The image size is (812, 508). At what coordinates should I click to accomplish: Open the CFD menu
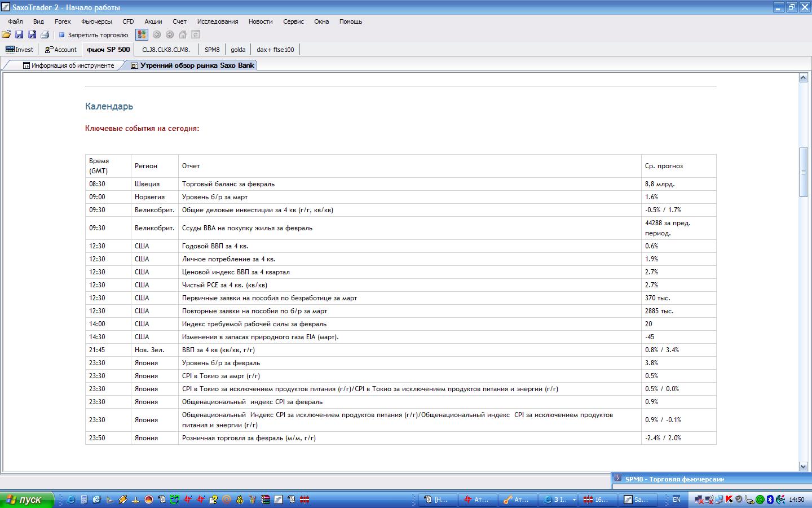click(x=128, y=21)
